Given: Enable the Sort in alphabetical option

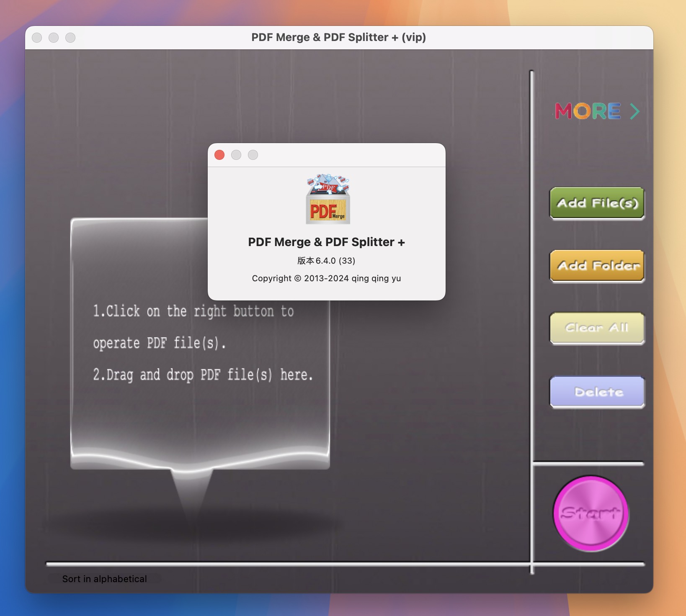Looking at the screenshot, I should tap(104, 579).
